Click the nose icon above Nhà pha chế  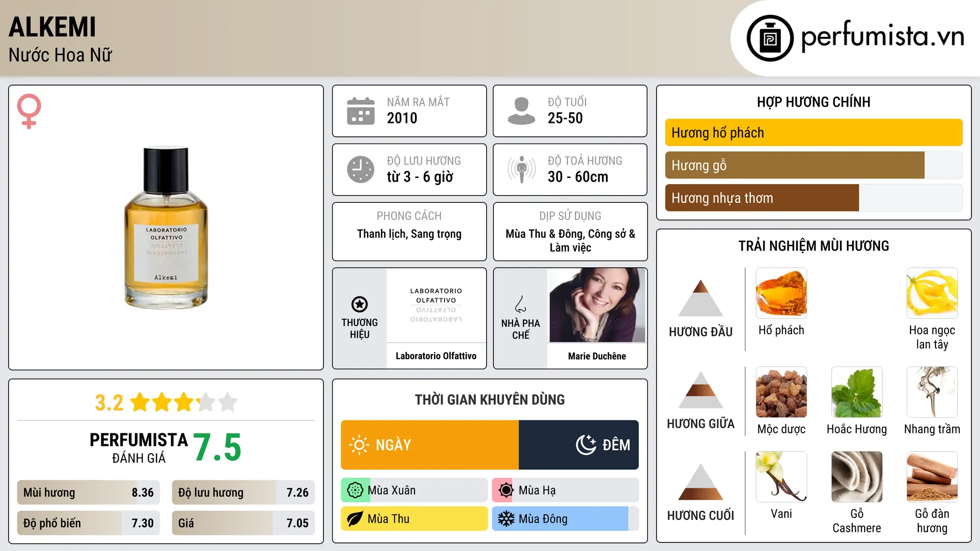point(521,304)
